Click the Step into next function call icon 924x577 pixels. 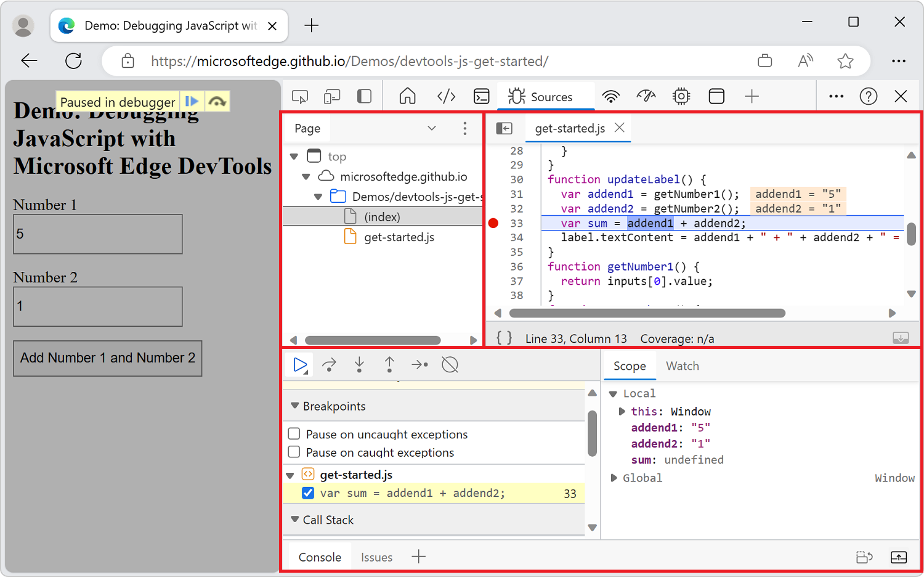pos(359,364)
